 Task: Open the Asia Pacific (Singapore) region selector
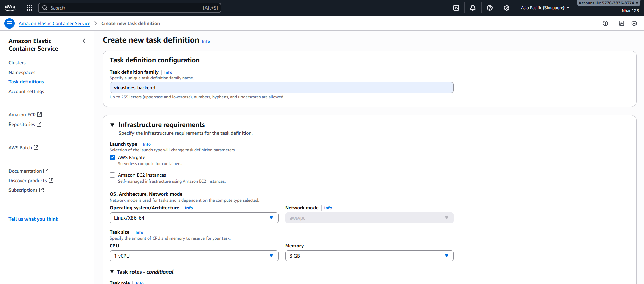pyautogui.click(x=545, y=8)
